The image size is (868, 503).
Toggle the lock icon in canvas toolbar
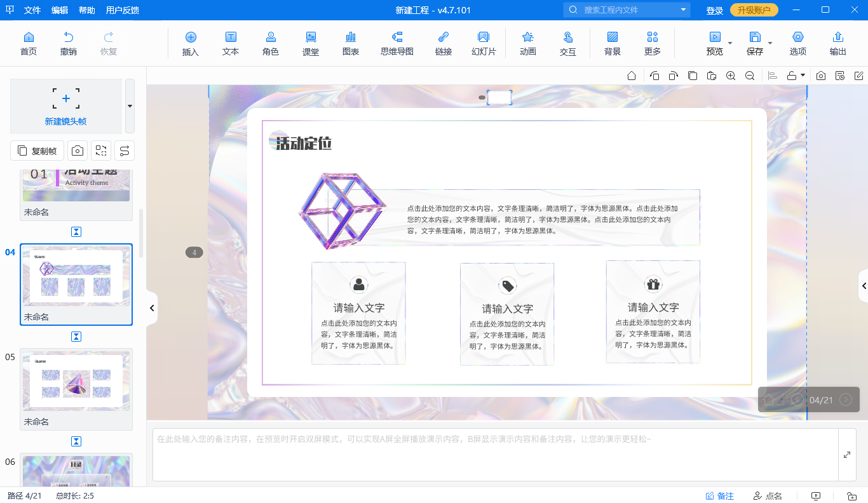coord(792,76)
